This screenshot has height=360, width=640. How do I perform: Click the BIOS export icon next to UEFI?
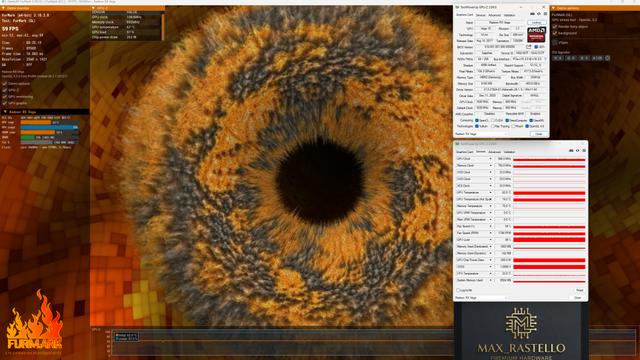point(529,47)
